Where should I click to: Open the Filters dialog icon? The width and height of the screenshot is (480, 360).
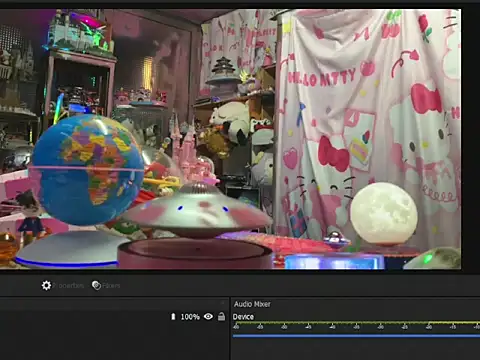click(x=96, y=285)
